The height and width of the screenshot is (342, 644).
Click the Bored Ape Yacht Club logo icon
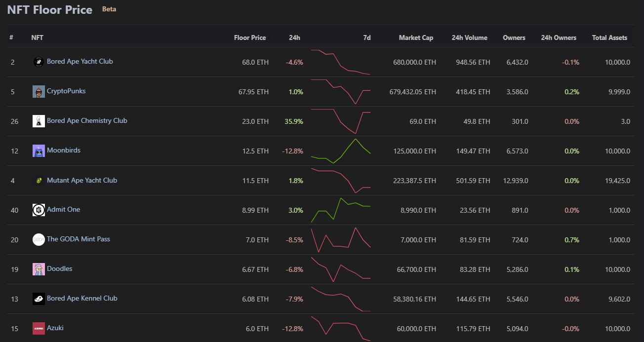[x=39, y=62]
